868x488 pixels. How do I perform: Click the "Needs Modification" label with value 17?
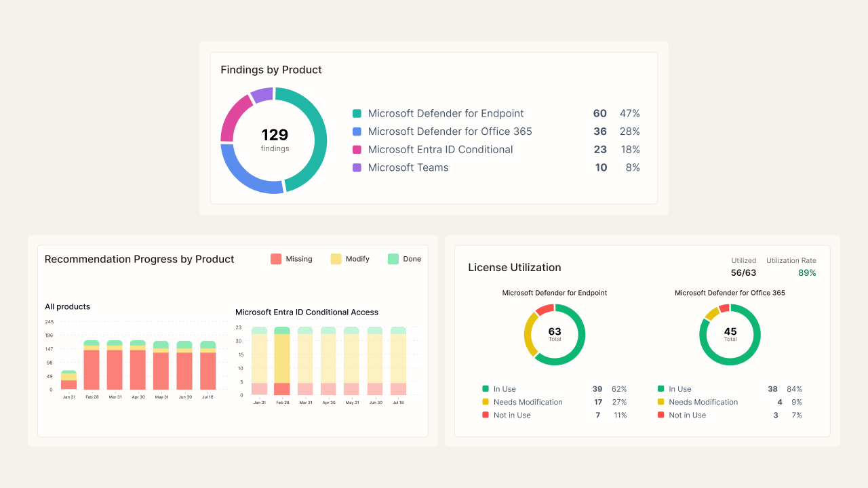click(x=528, y=402)
